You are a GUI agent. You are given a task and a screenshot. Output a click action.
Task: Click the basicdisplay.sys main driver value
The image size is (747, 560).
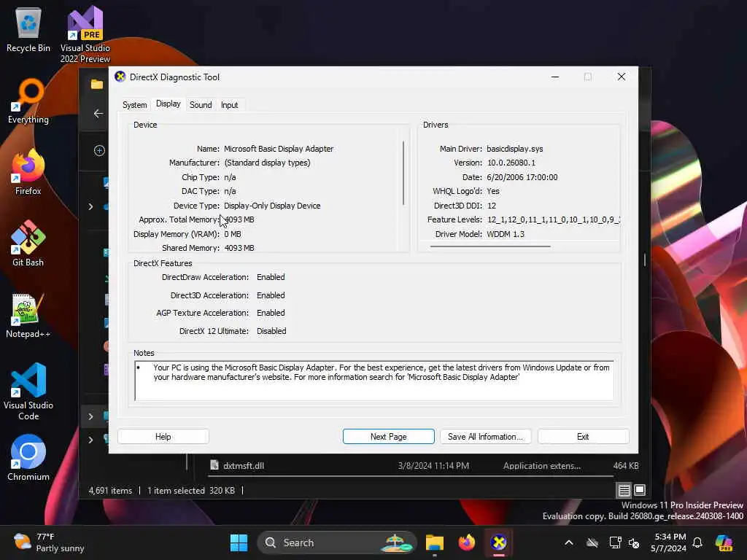(514, 149)
